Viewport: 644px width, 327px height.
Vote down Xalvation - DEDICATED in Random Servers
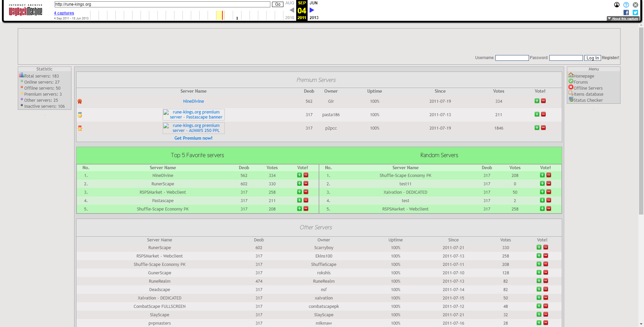coord(549,192)
